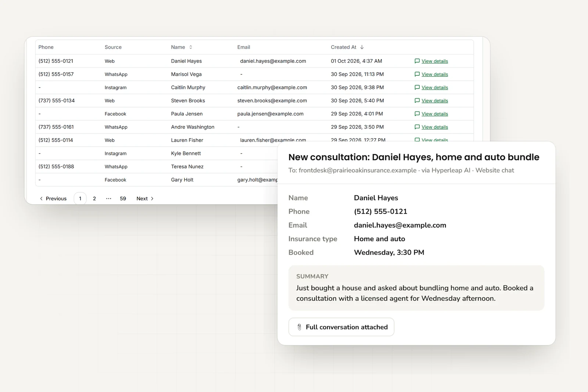Click View details for Caitlin Murphy
The image size is (588, 392).
tap(435, 87)
